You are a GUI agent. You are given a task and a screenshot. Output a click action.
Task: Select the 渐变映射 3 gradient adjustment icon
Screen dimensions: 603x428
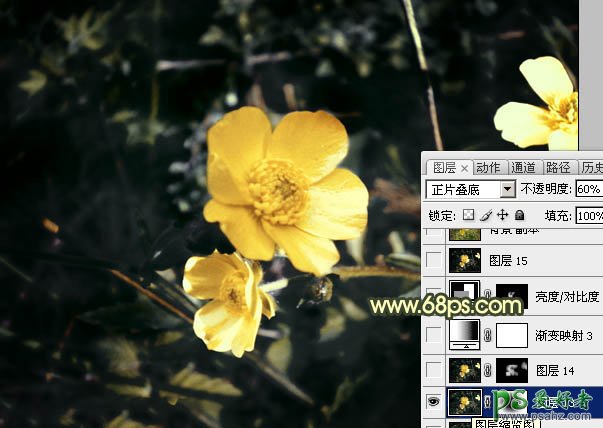coord(465,334)
